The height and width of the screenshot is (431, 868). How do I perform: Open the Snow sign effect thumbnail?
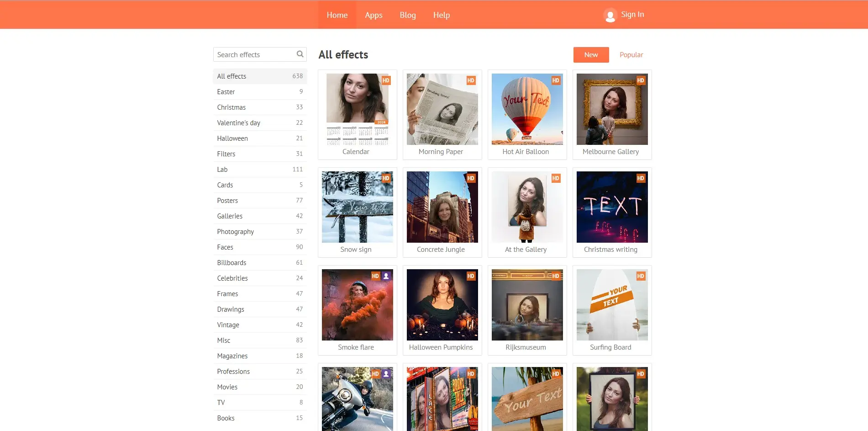(x=358, y=207)
